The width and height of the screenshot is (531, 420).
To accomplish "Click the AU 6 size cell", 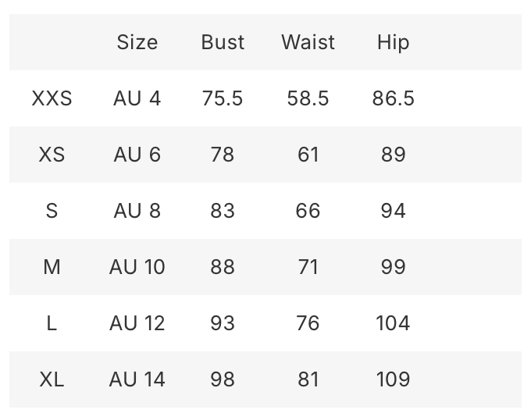I will pos(137,155).
